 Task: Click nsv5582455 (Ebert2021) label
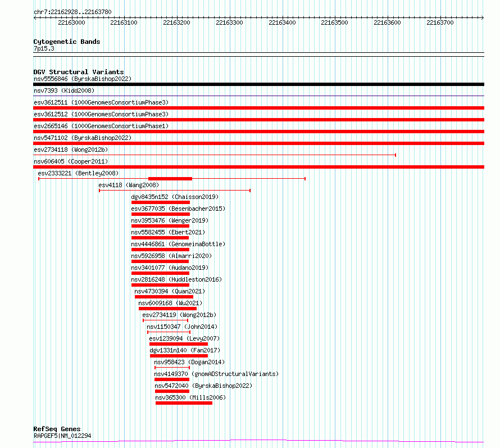[x=168, y=232]
